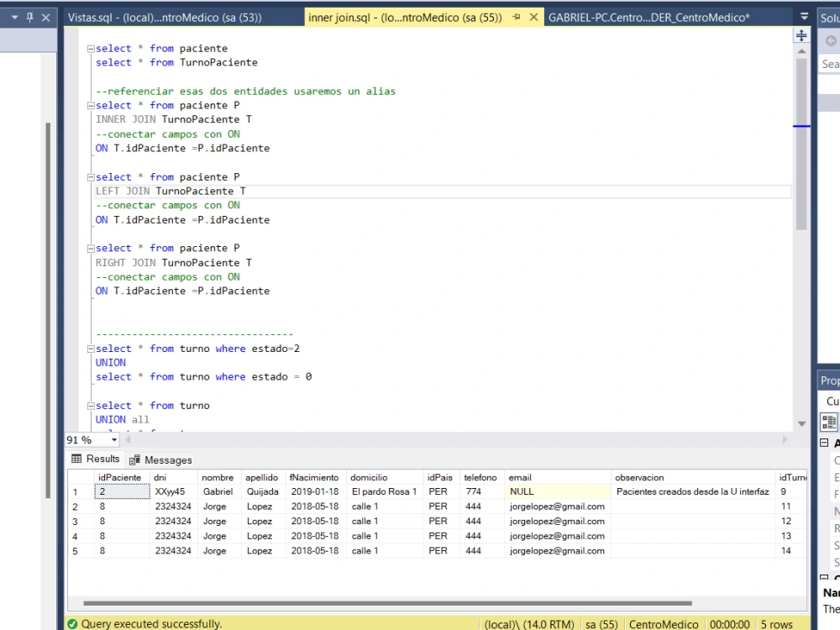Viewport: 840px width, 630px height.
Task: Select results row number 3
Action: [x=81, y=522]
